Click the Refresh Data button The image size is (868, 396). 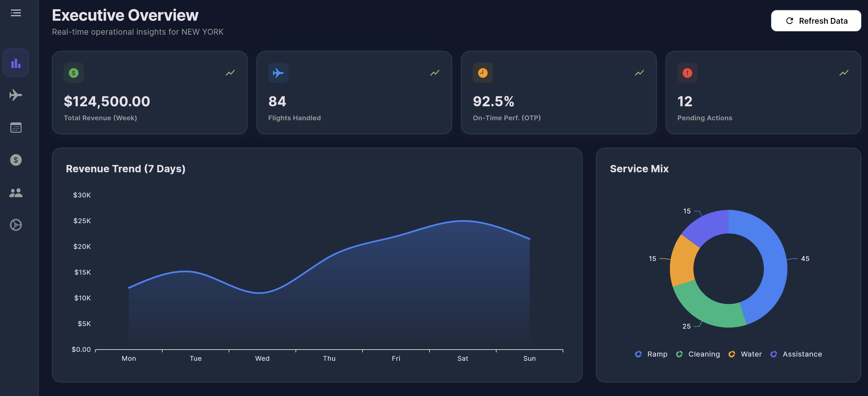[x=816, y=21]
